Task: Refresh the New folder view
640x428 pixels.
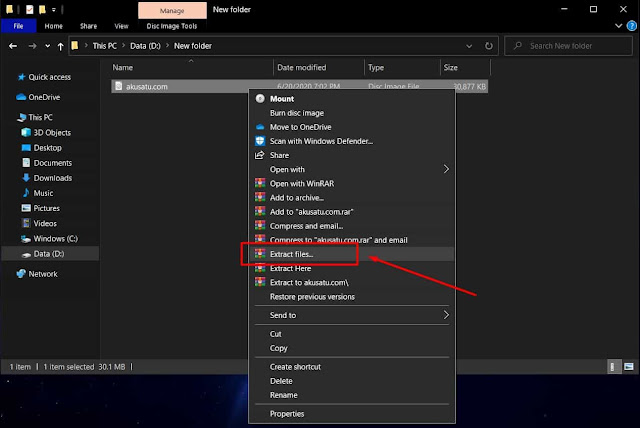Action: click(489, 46)
